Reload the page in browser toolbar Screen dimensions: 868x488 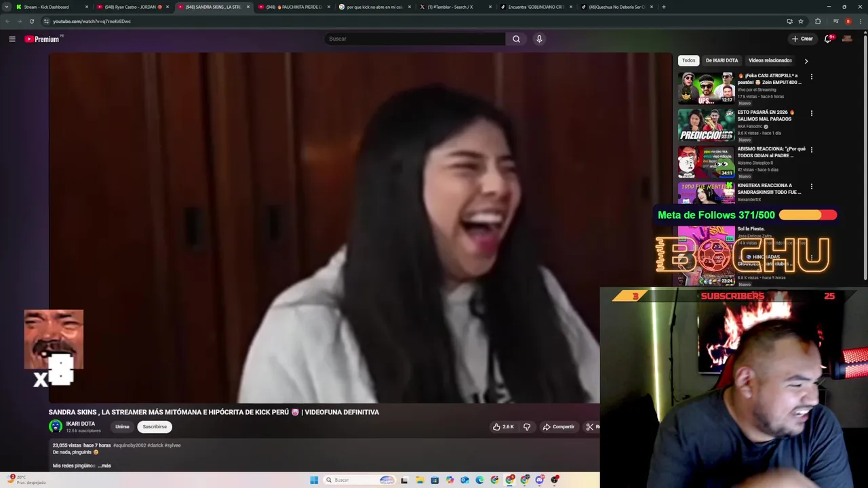[x=31, y=21]
